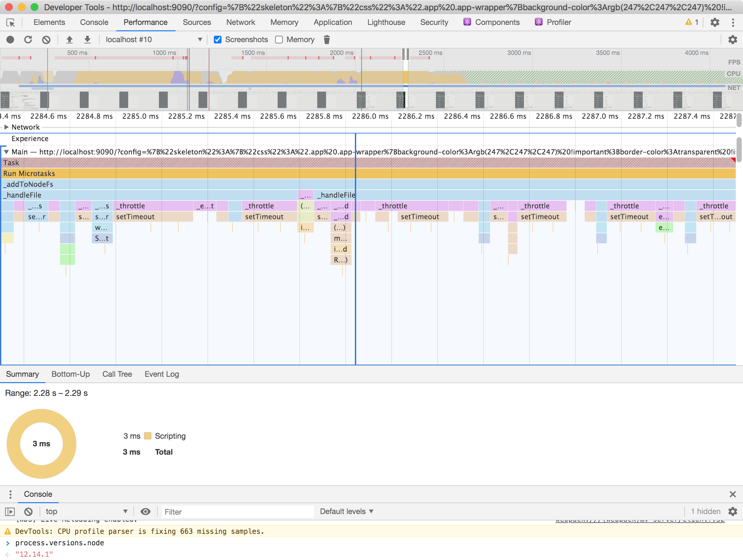743x560 pixels.
Task: Switch to the Bottom-Up tab
Action: pos(71,374)
